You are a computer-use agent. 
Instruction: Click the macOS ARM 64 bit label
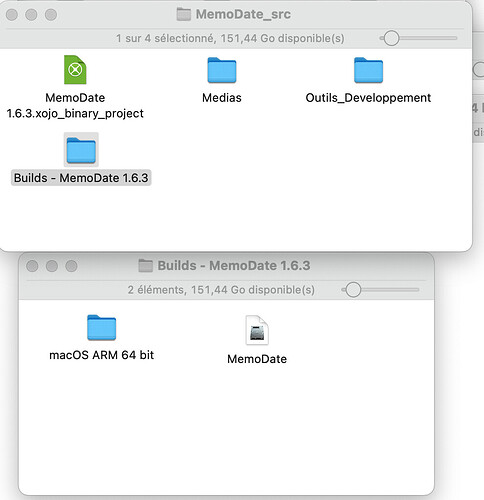102,355
